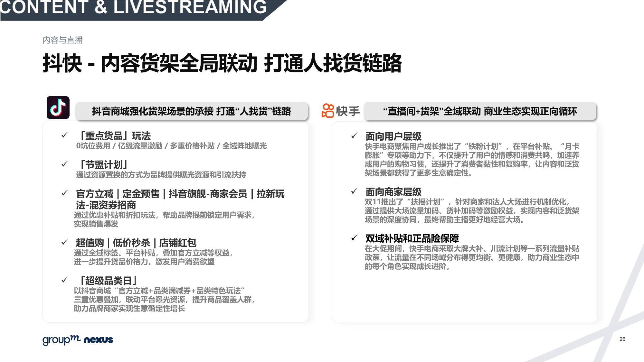Select text 三重优惠叠加，联动平台曝光资源

[164, 300]
